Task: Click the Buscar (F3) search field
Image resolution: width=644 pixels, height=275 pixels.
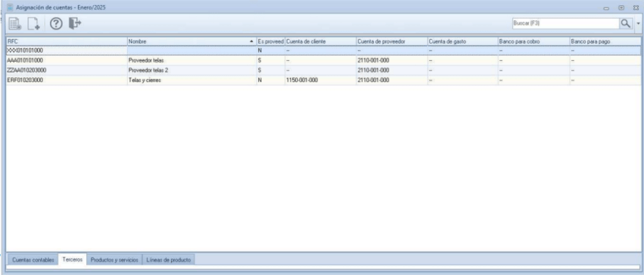Action: (x=565, y=23)
